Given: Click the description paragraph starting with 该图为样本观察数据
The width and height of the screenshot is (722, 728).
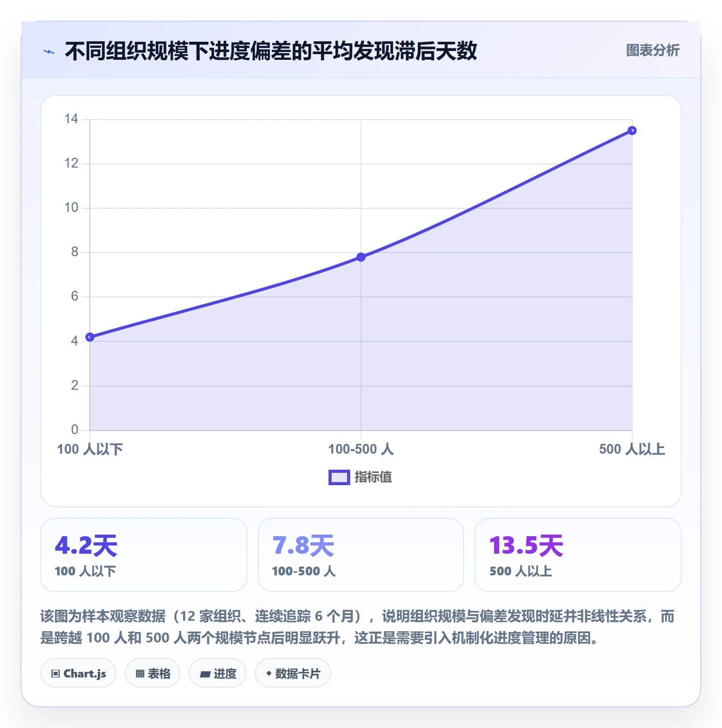Looking at the screenshot, I should point(357,627).
